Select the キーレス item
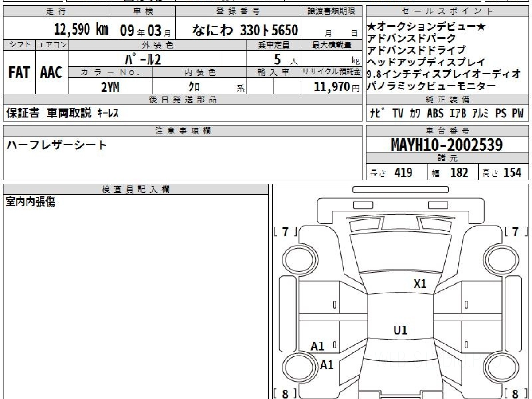Viewport: 532px width, 399px height. tap(108, 114)
